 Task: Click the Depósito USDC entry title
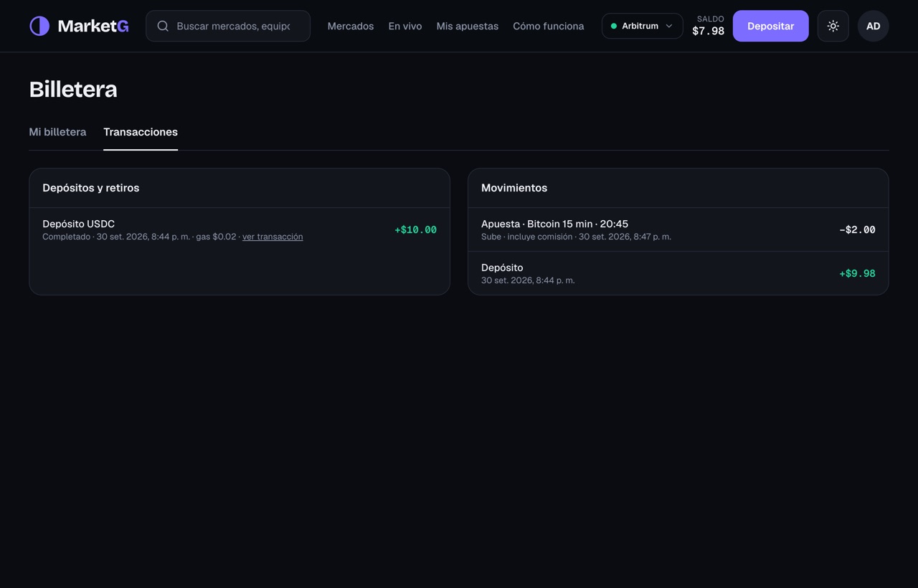(78, 224)
